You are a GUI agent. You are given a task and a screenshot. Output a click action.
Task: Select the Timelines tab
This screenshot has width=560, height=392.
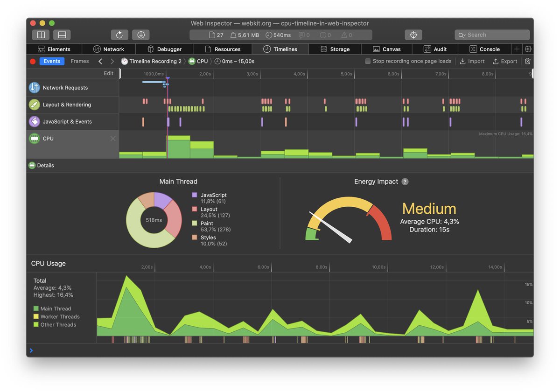(280, 49)
